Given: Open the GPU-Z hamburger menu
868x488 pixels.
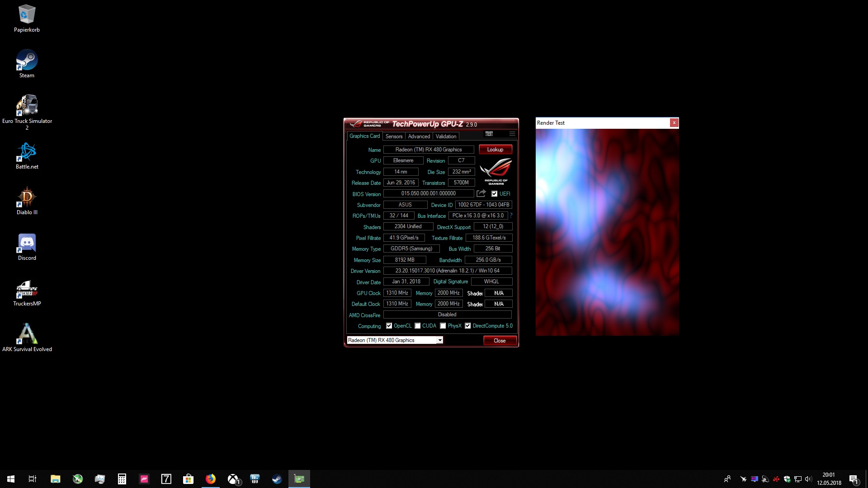Looking at the screenshot, I should (x=512, y=134).
